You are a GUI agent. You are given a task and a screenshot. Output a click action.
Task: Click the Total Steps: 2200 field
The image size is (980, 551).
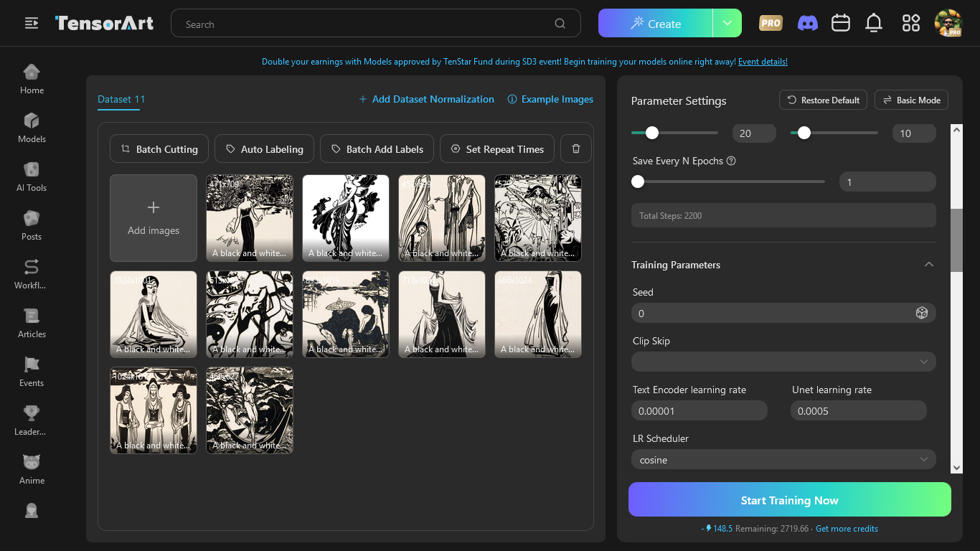[x=783, y=215]
